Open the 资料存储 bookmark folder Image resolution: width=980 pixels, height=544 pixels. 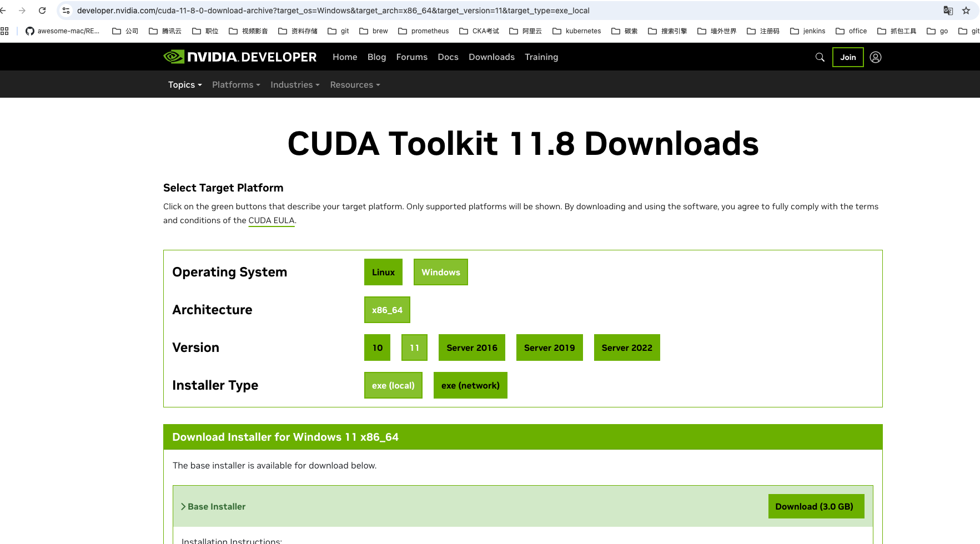point(298,31)
